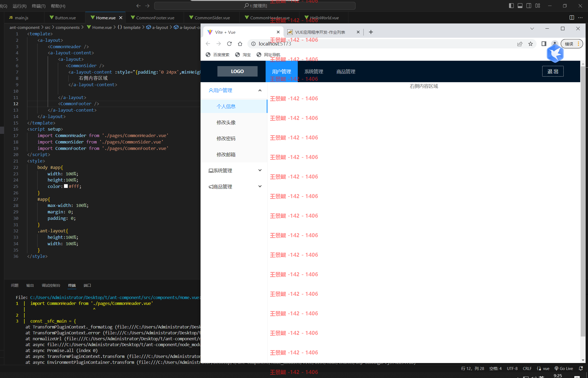Viewport: 588px width, 378px height.
Task: Click browser forward arrow button
Action: click(218, 44)
